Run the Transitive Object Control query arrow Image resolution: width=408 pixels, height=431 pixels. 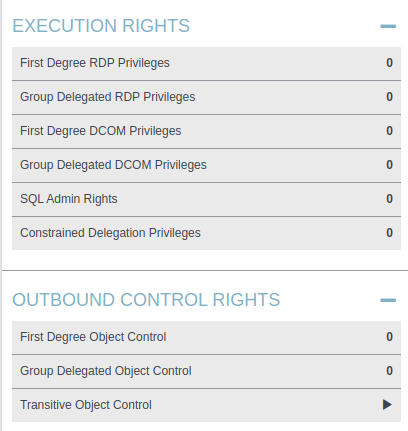click(387, 405)
